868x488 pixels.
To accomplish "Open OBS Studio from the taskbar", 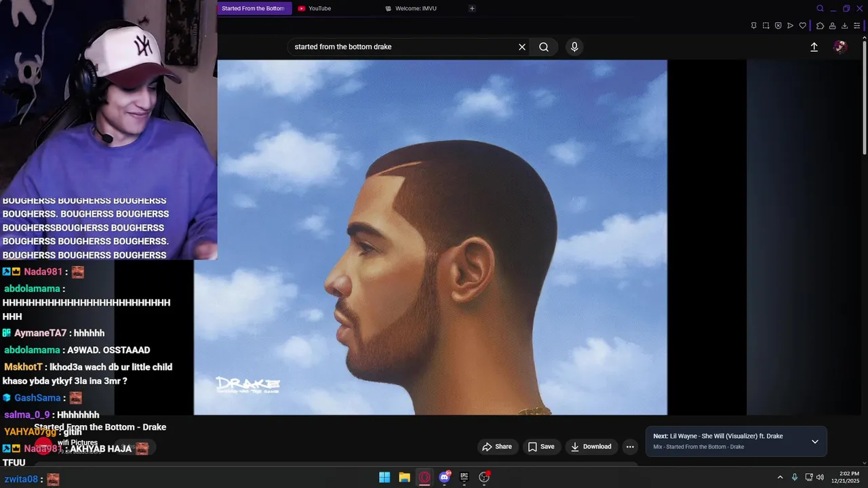I will click(x=484, y=477).
